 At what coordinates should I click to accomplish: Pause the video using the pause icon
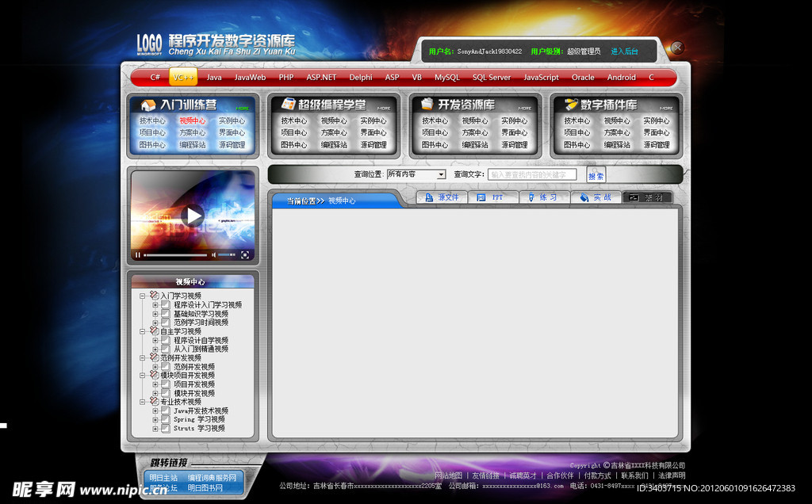coord(138,255)
